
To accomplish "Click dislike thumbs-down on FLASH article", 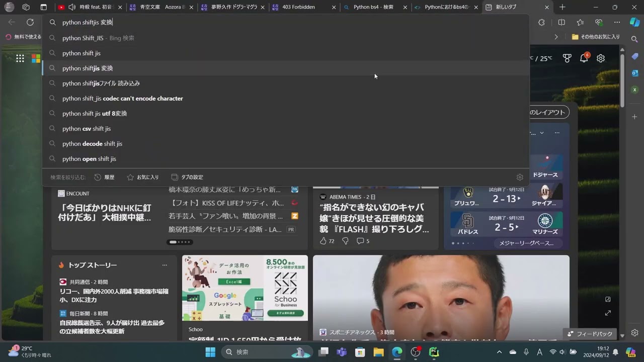I will pos(345,241).
